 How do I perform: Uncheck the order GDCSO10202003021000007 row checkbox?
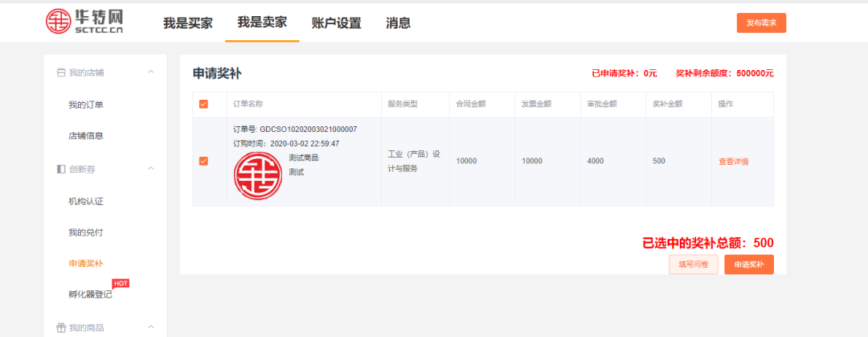tap(203, 161)
